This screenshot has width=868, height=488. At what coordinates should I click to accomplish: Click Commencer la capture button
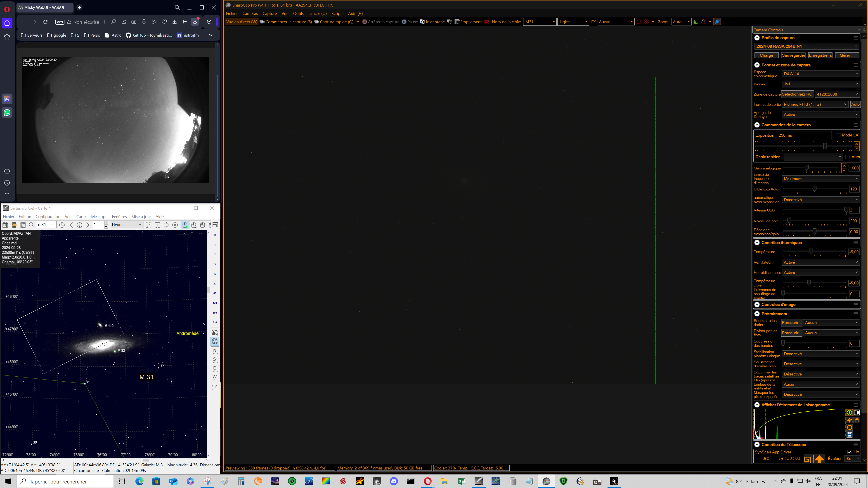click(x=286, y=22)
